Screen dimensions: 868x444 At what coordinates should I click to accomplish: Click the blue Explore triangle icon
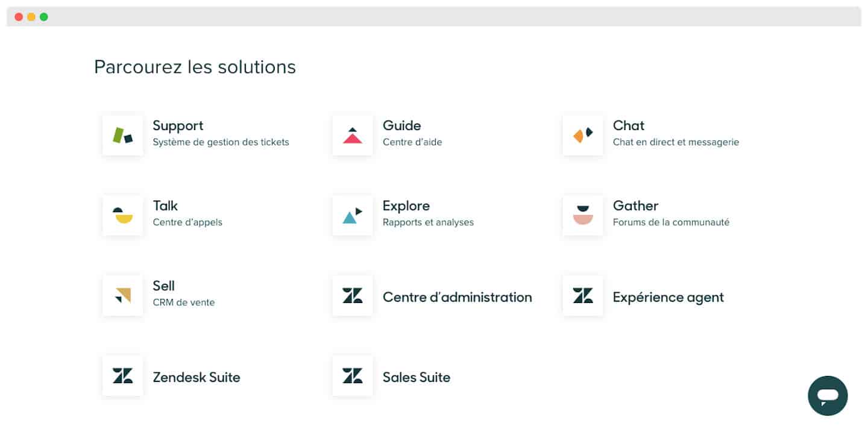tap(353, 215)
